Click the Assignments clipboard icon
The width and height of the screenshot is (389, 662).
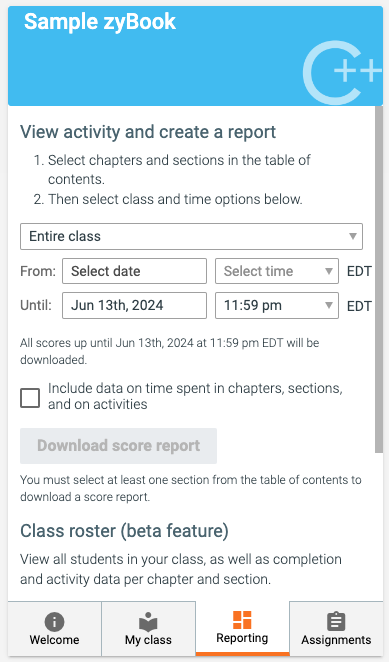tap(336, 622)
